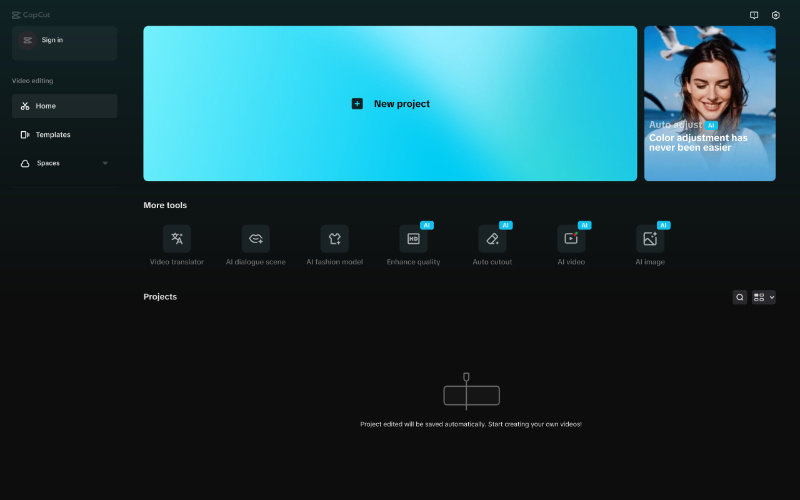Click the Video editing sidebar label
The image size is (800, 500).
click(x=33, y=81)
